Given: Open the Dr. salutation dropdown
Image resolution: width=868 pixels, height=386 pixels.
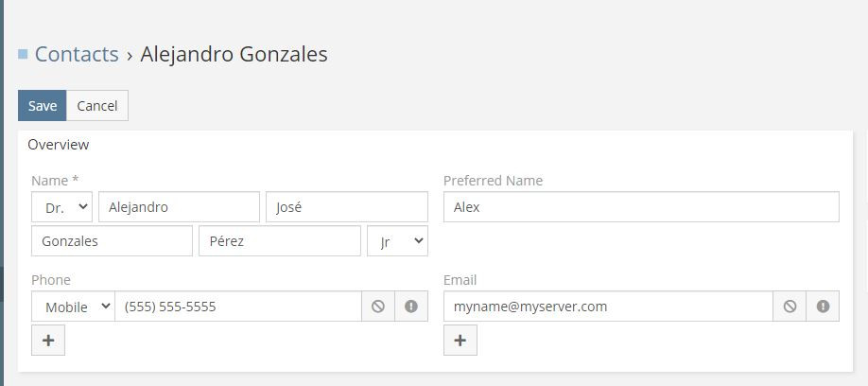Looking at the screenshot, I should pyautogui.click(x=62, y=207).
